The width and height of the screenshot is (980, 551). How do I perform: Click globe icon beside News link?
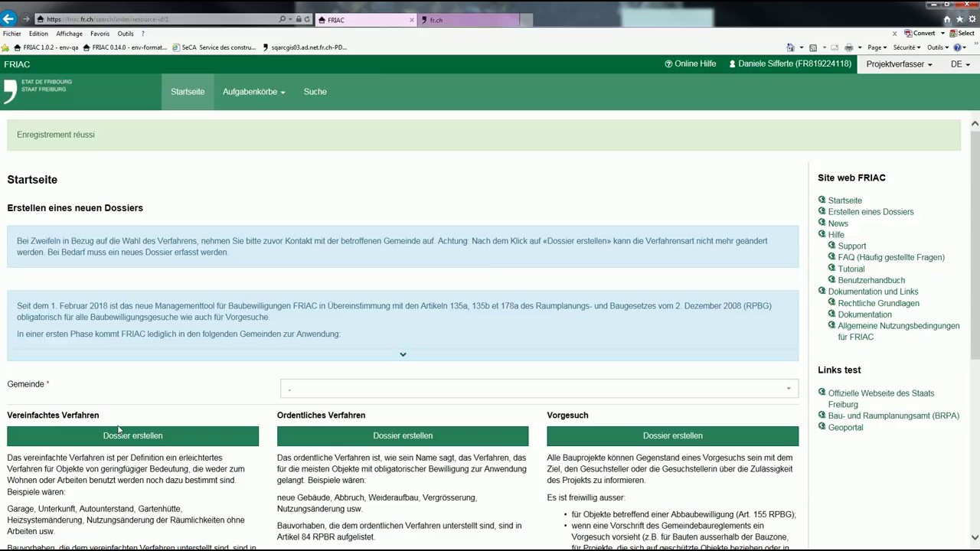click(x=822, y=223)
